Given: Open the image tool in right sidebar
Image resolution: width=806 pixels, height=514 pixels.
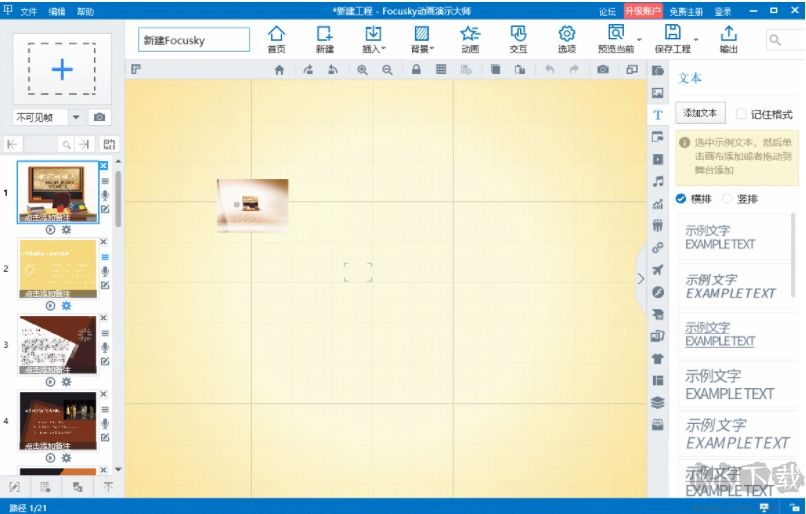Looking at the screenshot, I should (657, 93).
